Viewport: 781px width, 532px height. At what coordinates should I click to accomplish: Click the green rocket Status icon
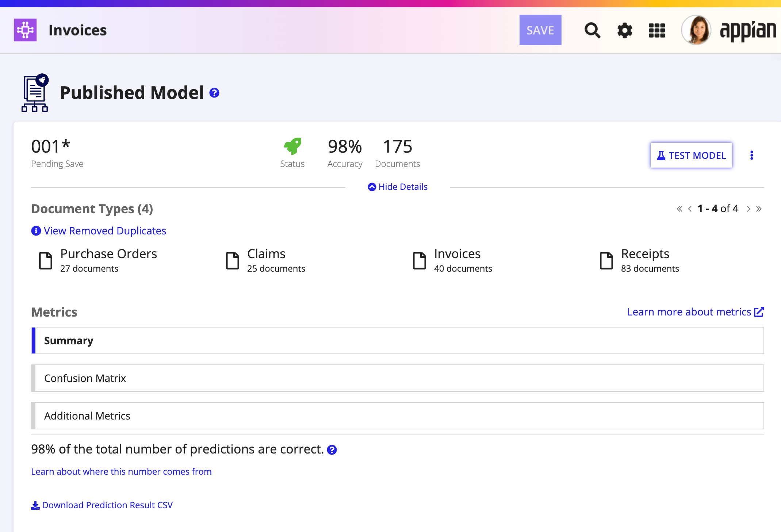(292, 146)
